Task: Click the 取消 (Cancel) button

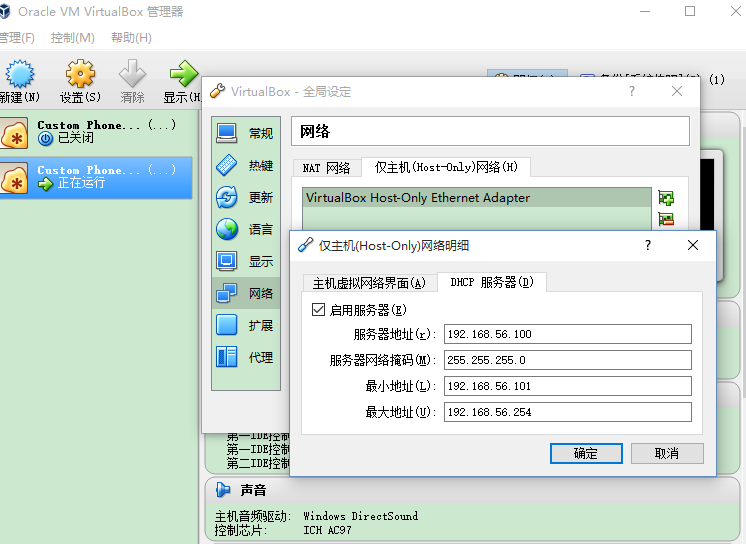Action: (x=666, y=453)
